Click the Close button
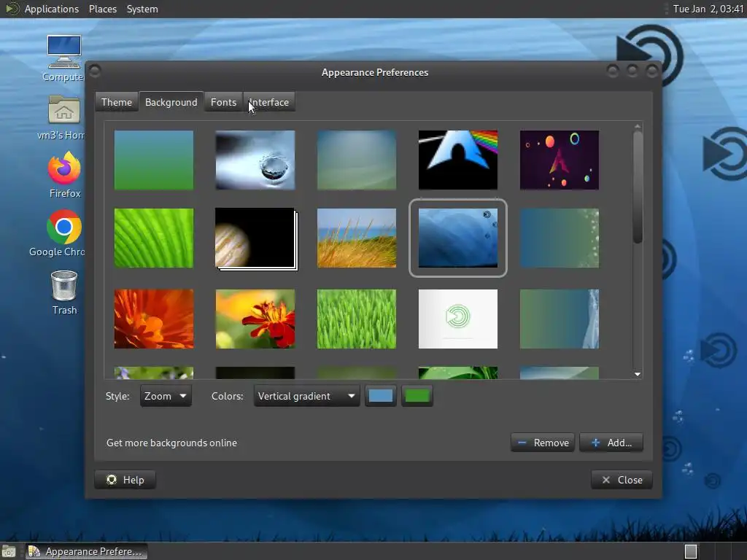 click(x=622, y=480)
